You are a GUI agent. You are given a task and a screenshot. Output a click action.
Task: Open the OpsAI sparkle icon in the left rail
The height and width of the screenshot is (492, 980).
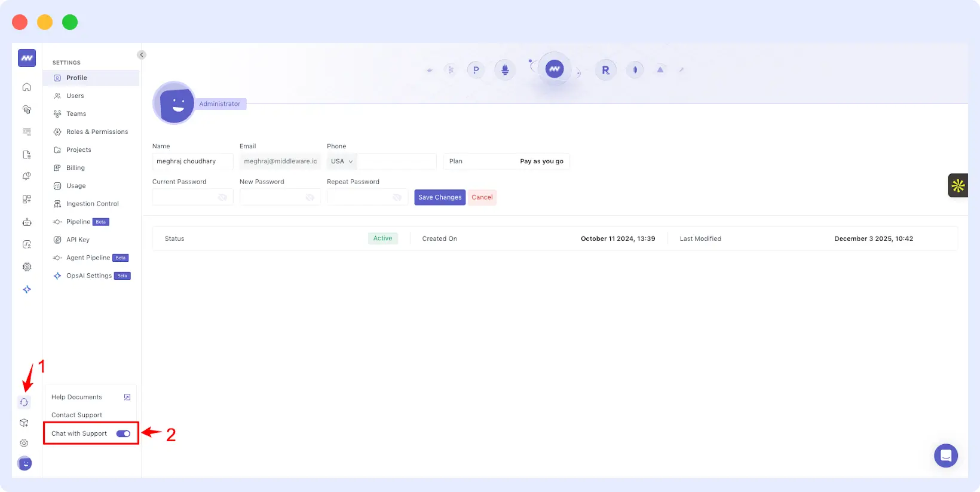point(27,289)
